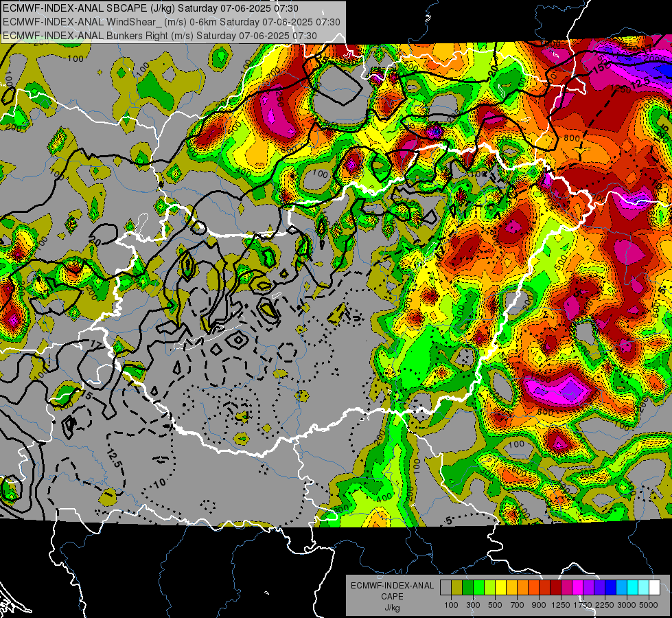The width and height of the screenshot is (672, 618).
Task: Select the bright green legend swatch
Action: coord(478,588)
